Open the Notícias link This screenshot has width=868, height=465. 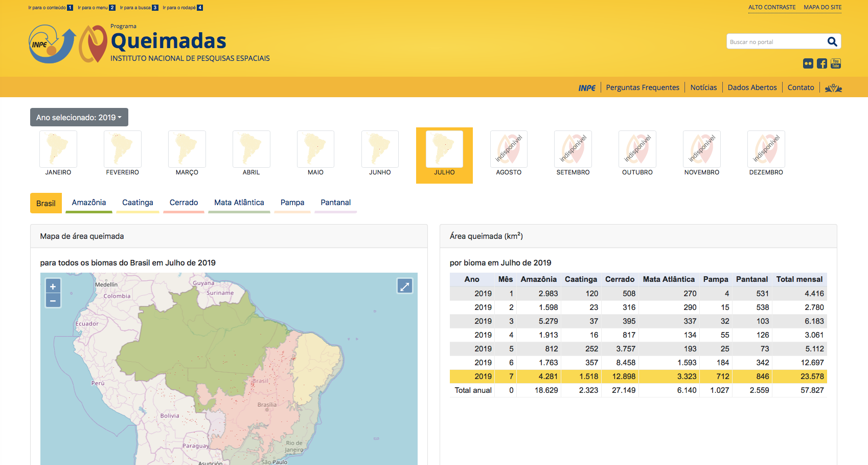coord(703,87)
